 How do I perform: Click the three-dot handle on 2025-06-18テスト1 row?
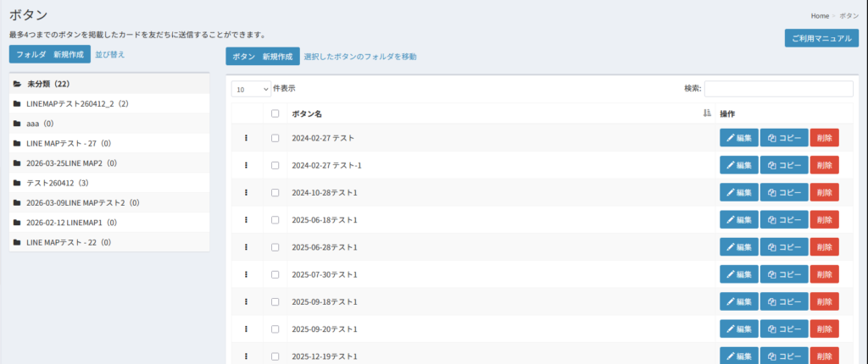(x=246, y=220)
